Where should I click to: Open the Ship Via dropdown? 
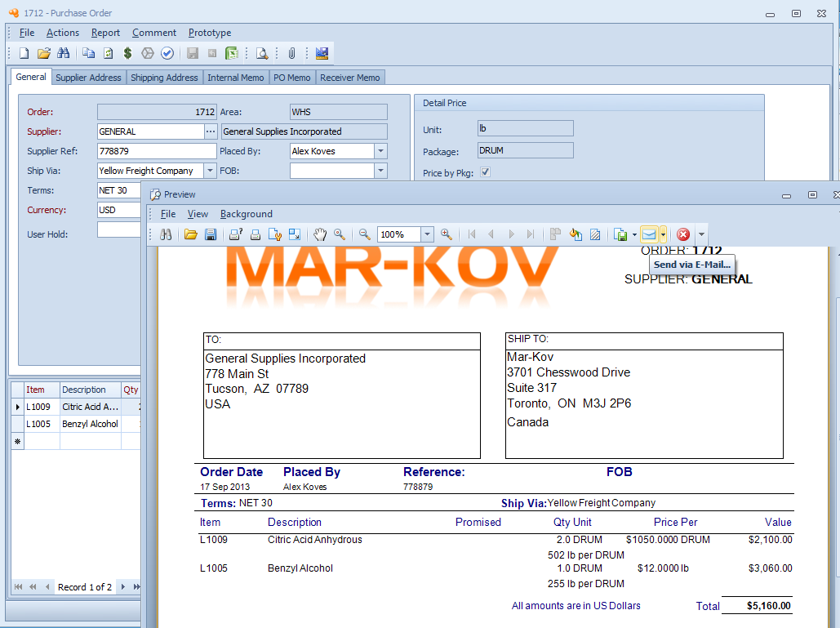click(210, 171)
